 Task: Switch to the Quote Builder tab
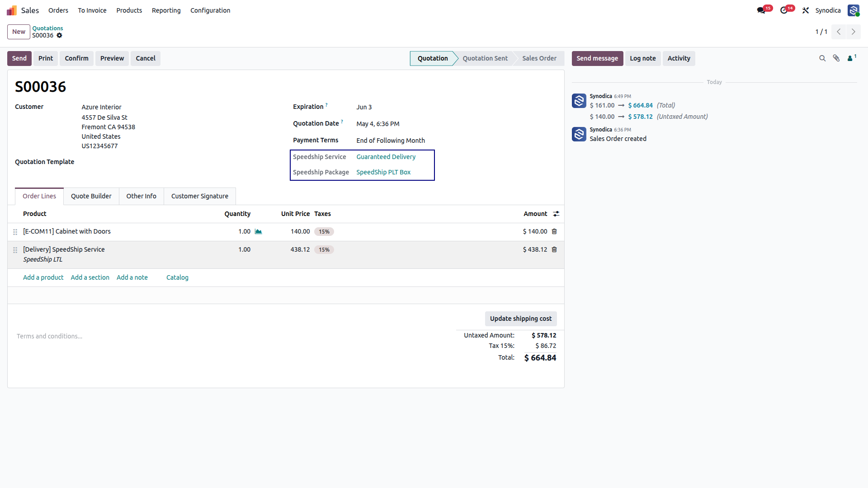coord(91,196)
